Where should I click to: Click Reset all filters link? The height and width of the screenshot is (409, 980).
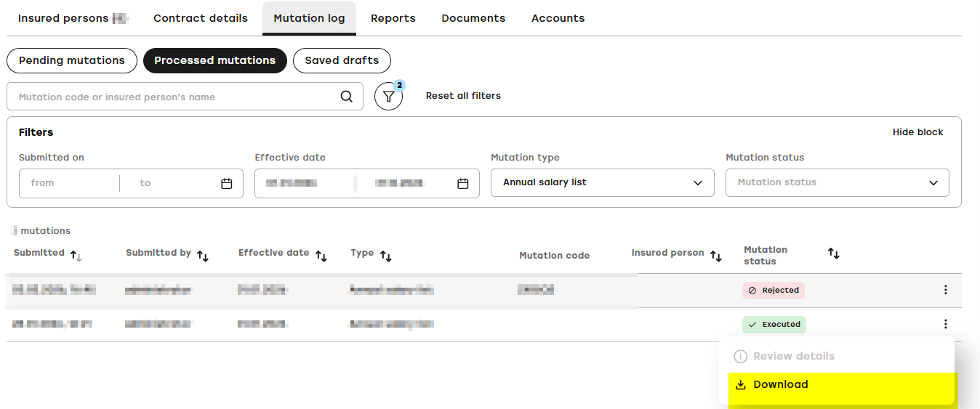coord(463,96)
